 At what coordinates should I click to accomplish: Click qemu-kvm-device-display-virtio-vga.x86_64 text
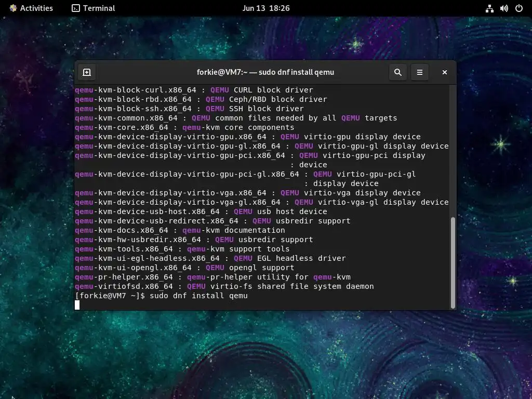[x=170, y=193]
